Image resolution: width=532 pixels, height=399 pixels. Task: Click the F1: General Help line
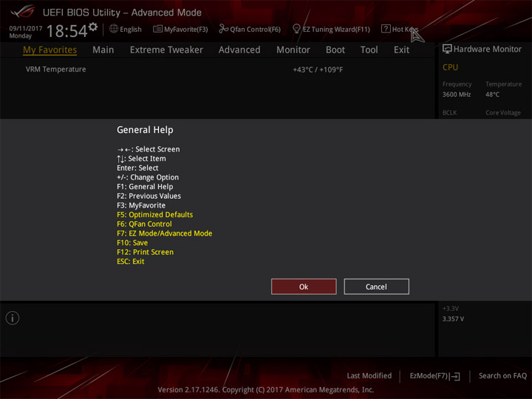145,187
